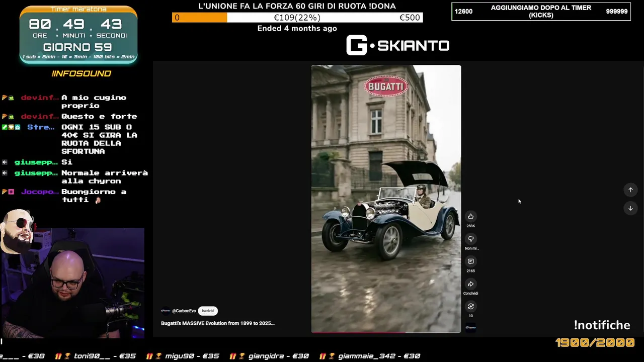Image resolution: width=644 pixels, height=362 pixels.
Task: Share the short via Condividi icon
Action: coord(470,284)
